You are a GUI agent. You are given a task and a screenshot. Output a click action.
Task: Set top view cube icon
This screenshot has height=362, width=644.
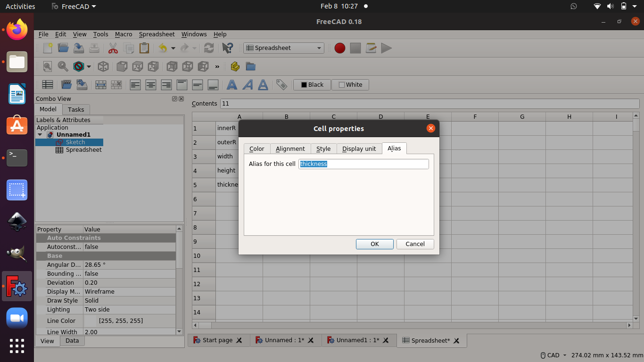[138, 66]
